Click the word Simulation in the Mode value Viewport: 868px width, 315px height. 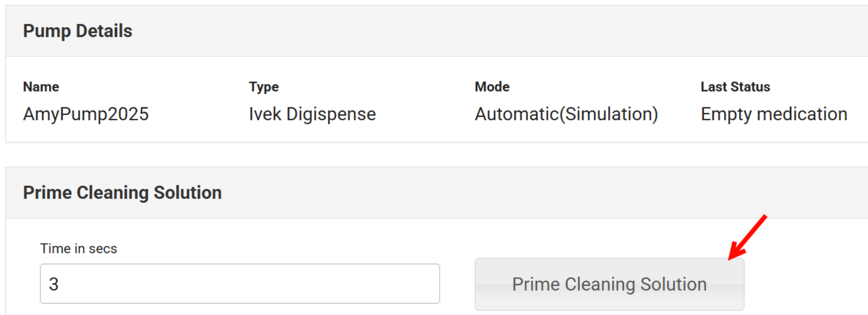tap(608, 114)
